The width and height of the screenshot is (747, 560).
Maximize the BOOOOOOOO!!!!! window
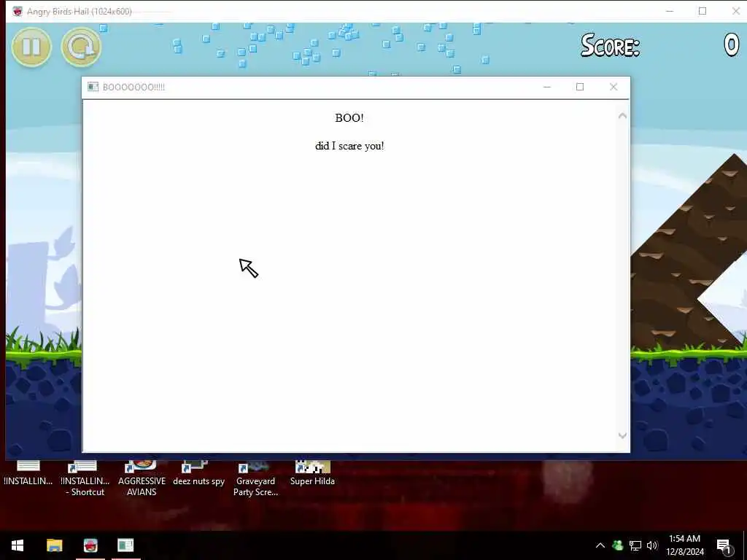(580, 87)
